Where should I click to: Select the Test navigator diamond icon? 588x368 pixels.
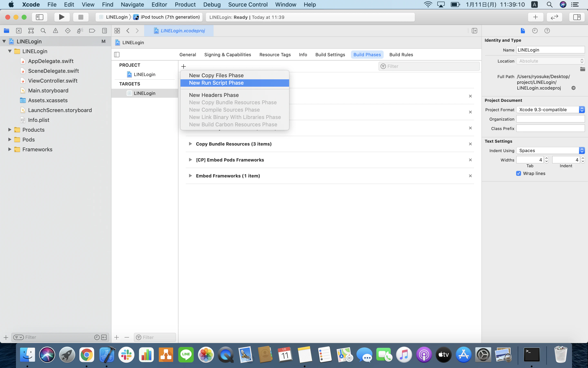click(x=68, y=31)
